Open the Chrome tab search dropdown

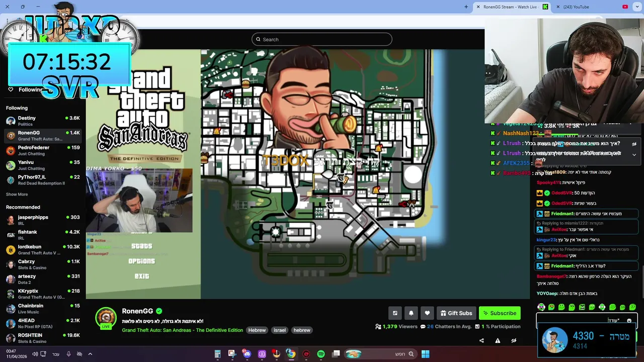tap(638, 7)
